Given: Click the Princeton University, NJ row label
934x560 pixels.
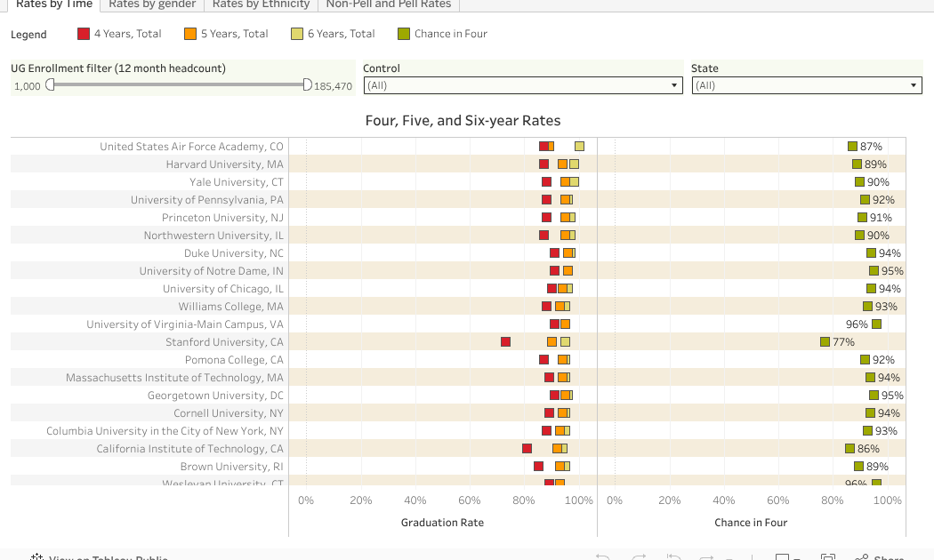Looking at the screenshot, I should click(x=222, y=218).
